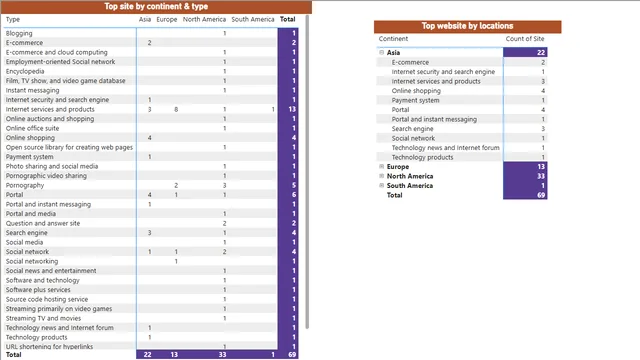Image resolution: width=640 pixels, height=360 pixels.
Task: Click grand total 69 in left matrix
Action: coord(292,355)
